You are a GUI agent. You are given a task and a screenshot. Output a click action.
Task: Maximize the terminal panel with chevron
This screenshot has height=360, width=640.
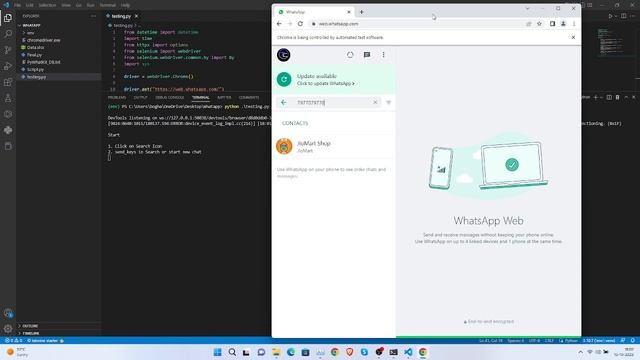(626, 97)
